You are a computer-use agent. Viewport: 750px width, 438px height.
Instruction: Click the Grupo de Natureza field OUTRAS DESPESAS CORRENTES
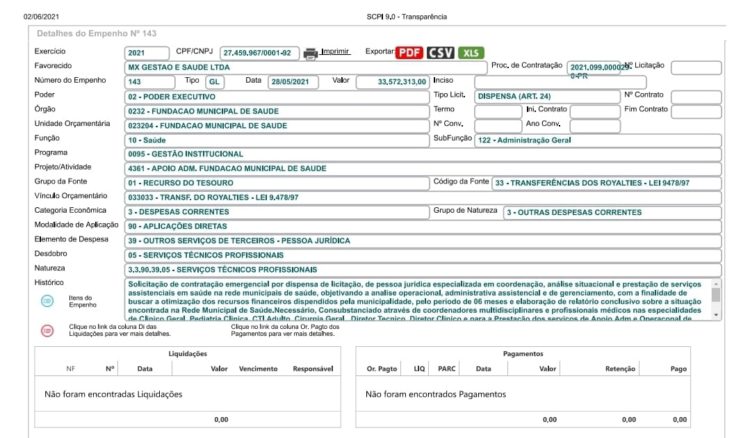[612, 212]
